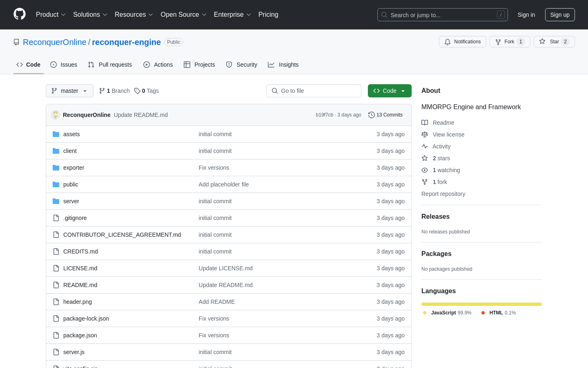
Task: Open the Releases section heading
Action: click(435, 217)
